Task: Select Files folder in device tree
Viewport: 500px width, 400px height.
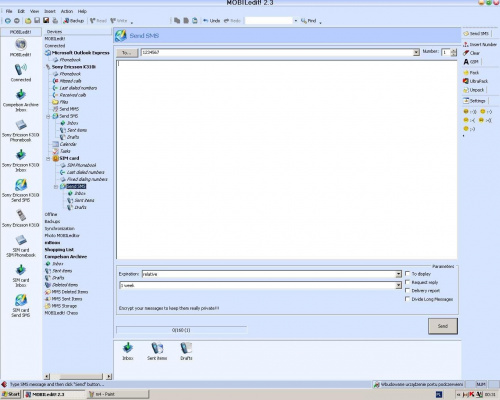Action: point(64,102)
